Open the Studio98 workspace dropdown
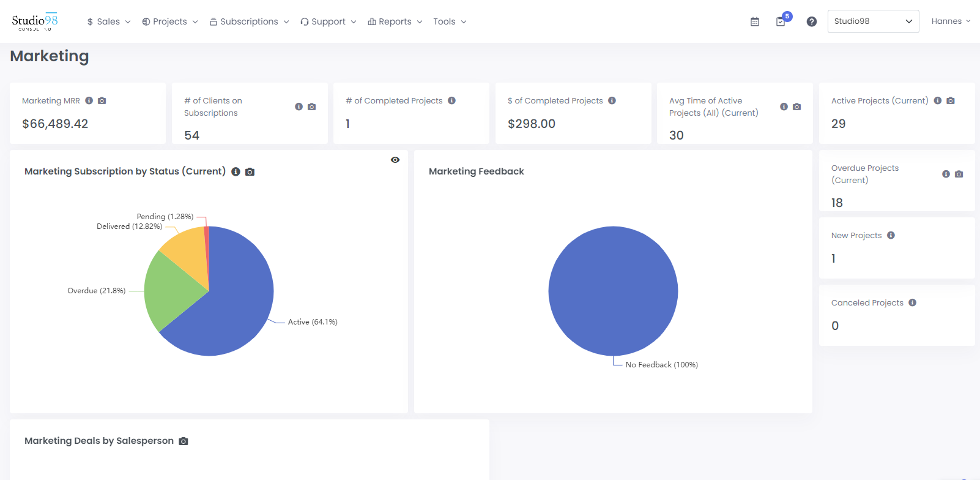Screen dimensions: 980x480 (873, 21)
